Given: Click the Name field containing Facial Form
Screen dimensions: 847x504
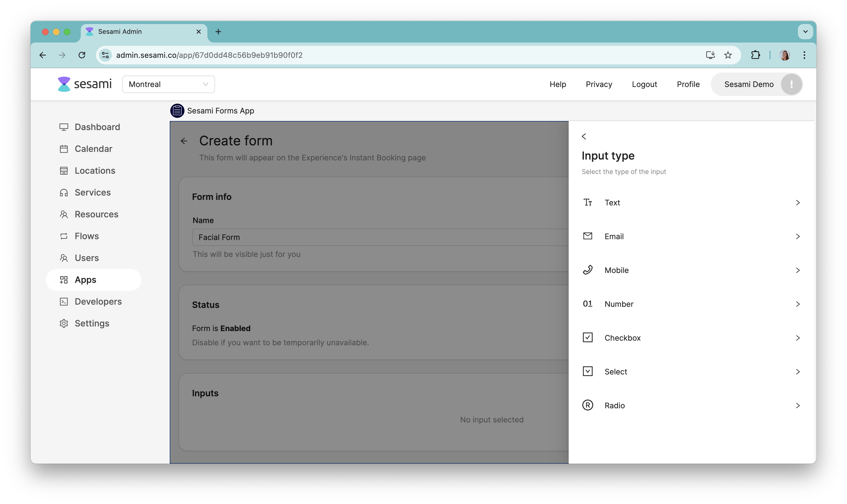Looking at the screenshot, I should coord(380,237).
